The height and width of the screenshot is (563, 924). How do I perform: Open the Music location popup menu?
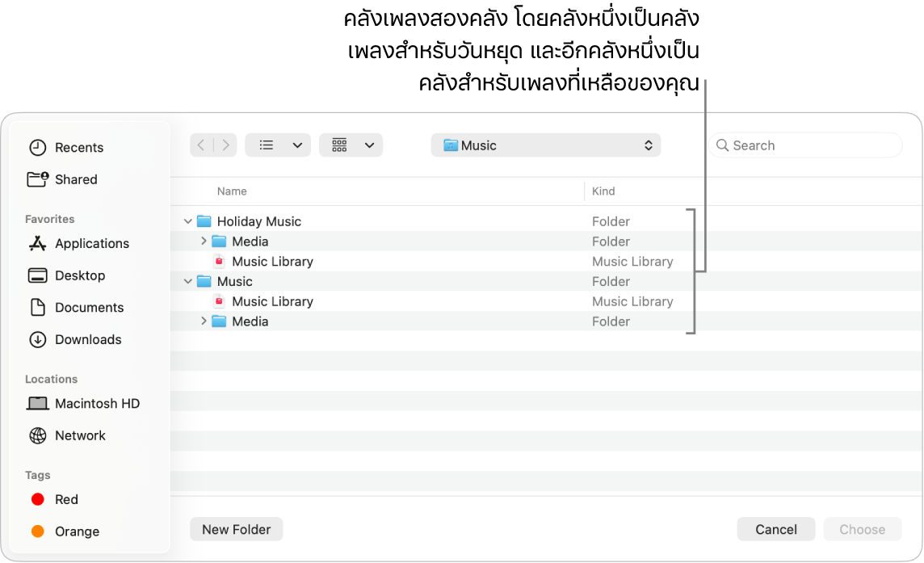coord(545,145)
